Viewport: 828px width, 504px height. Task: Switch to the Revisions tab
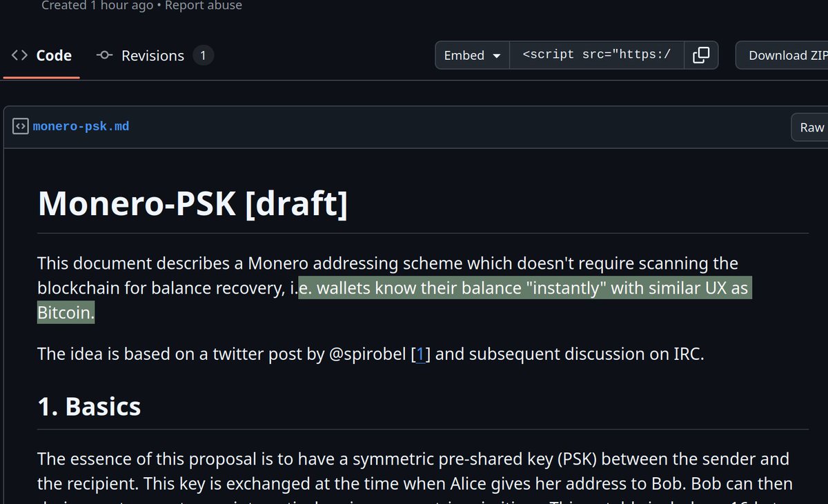(155, 56)
